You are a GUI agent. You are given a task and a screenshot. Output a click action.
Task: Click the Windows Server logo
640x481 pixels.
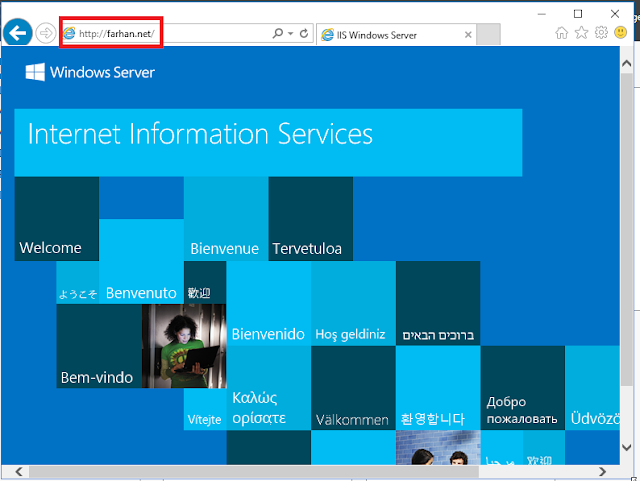pyautogui.click(x=90, y=72)
